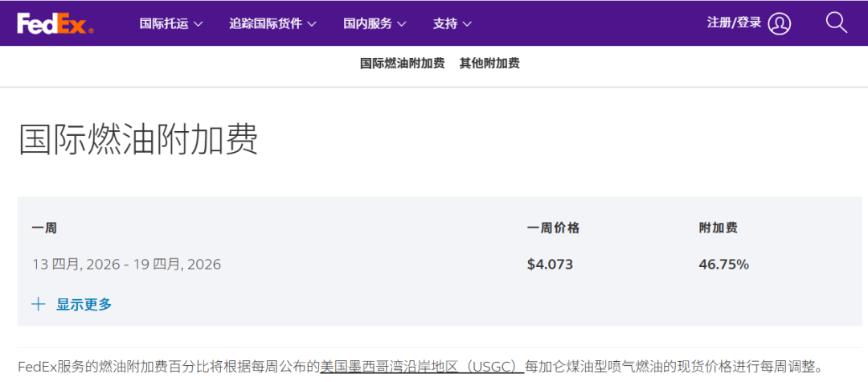Switch to the 国际燃油附加费 tab
868x382 pixels.
pyautogui.click(x=402, y=63)
